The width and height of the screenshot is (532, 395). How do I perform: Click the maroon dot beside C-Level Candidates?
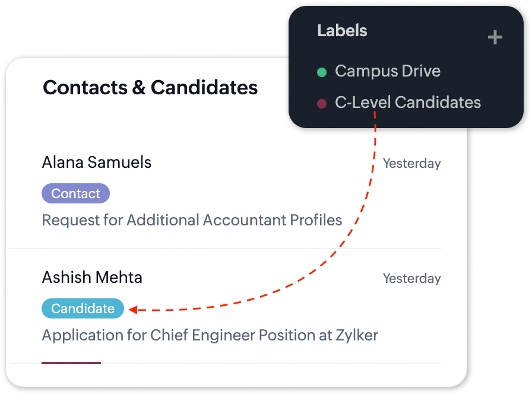tap(322, 104)
